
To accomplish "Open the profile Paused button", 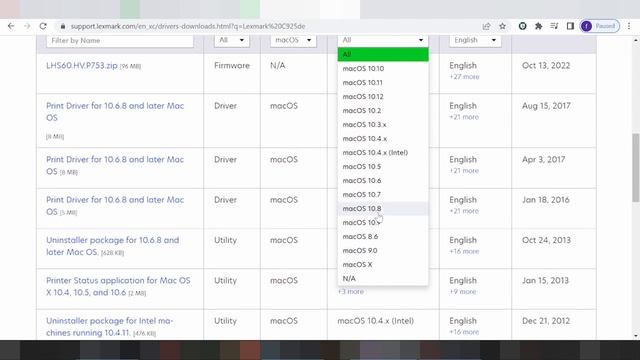I will [x=600, y=26].
